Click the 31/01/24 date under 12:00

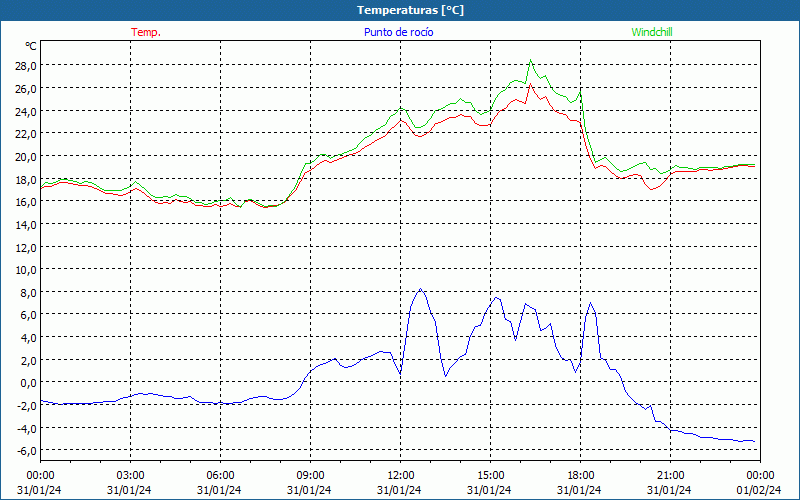coord(399,490)
